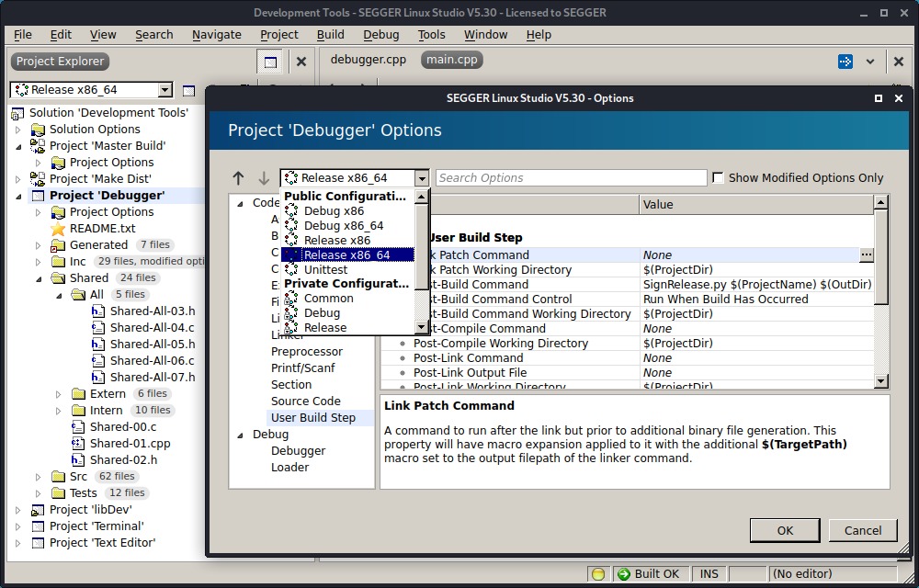Click the Shared-All-03.h header file icon
This screenshot has height=588, width=919.
click(98, 311)
